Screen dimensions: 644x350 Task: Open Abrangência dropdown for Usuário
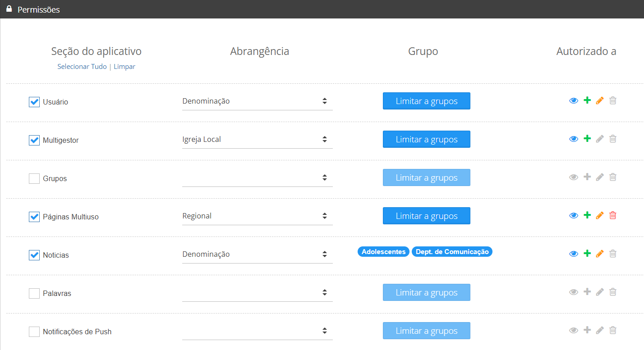coord(258,101)
